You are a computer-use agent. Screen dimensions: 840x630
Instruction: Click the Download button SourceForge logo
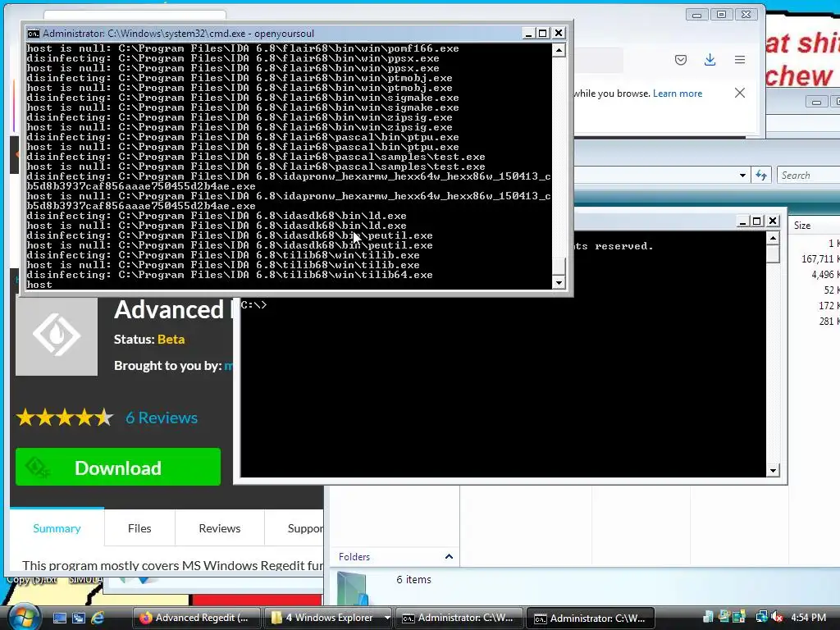point(38,467)
